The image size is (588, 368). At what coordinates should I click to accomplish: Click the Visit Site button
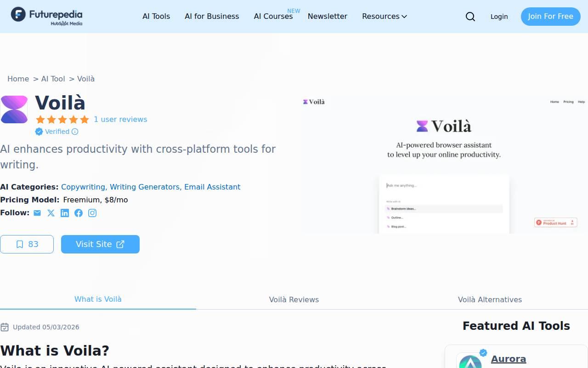[x=100, y=244]
